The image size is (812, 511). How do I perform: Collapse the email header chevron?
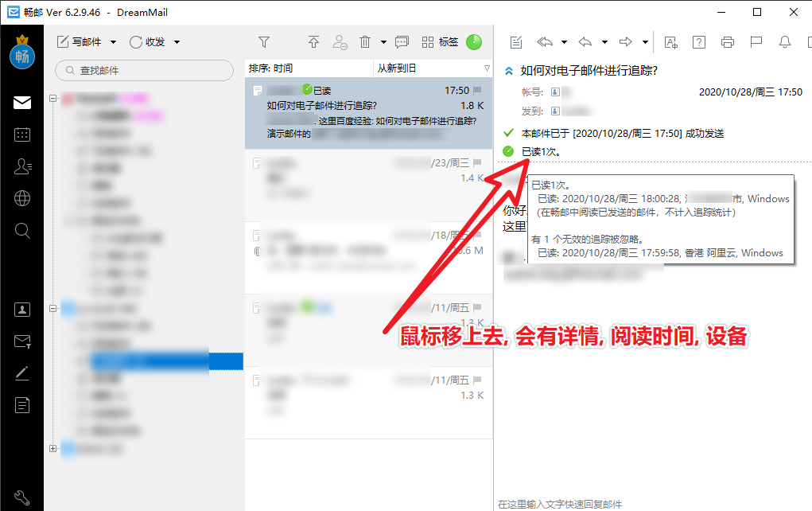coord(509,71)
